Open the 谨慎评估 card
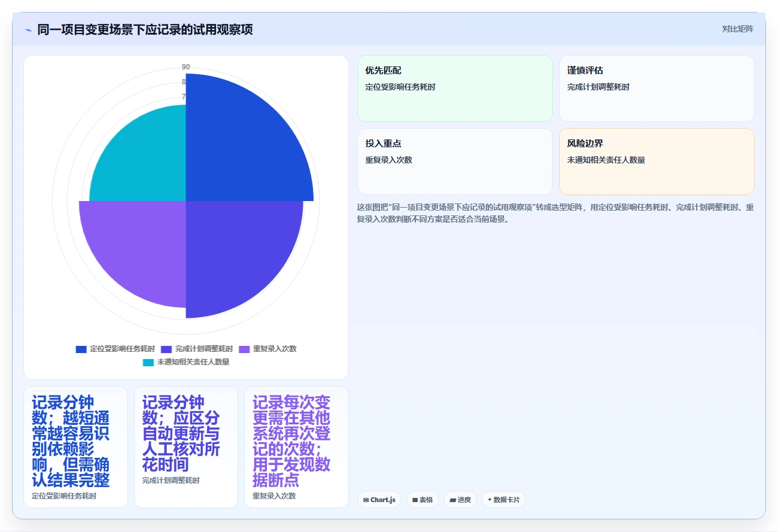The width and height of the screenshot is (778, 532). (657, 89)
